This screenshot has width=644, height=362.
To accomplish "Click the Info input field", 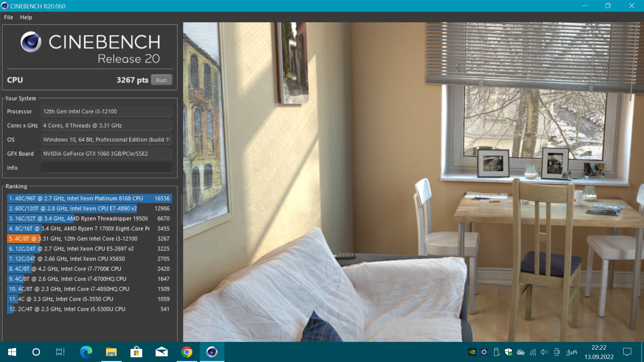I will point(106,168).
